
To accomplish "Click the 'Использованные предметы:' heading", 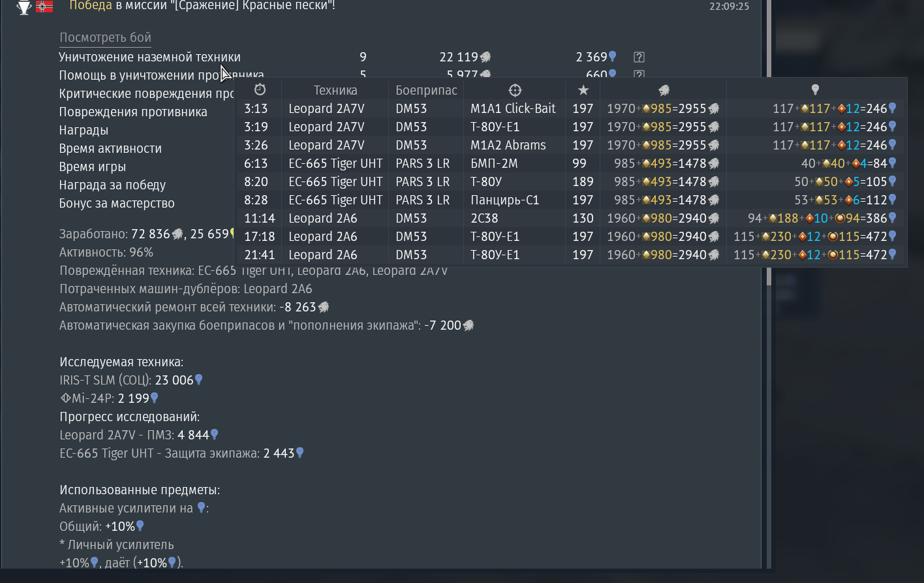I will click(x=140, y=490).
